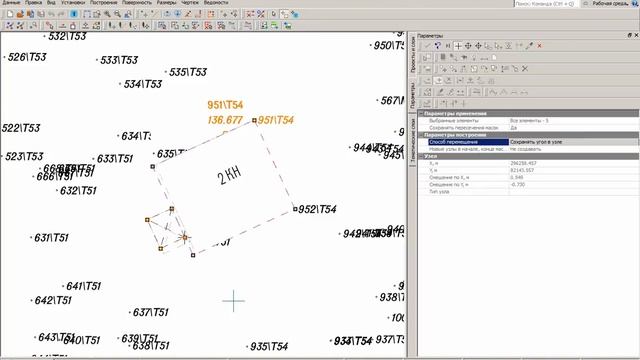Click the Сохранять пересечения масок value Да
Viewport: 640px width, 360px height.
click(x=573, y=128)
